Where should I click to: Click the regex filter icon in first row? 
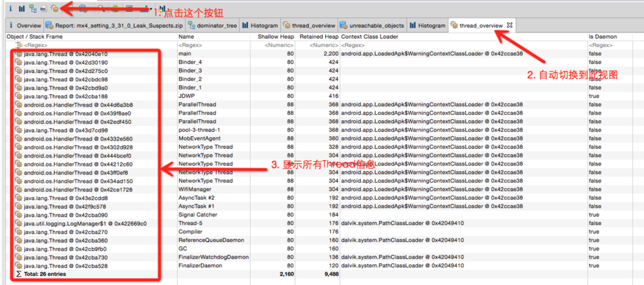19,46
